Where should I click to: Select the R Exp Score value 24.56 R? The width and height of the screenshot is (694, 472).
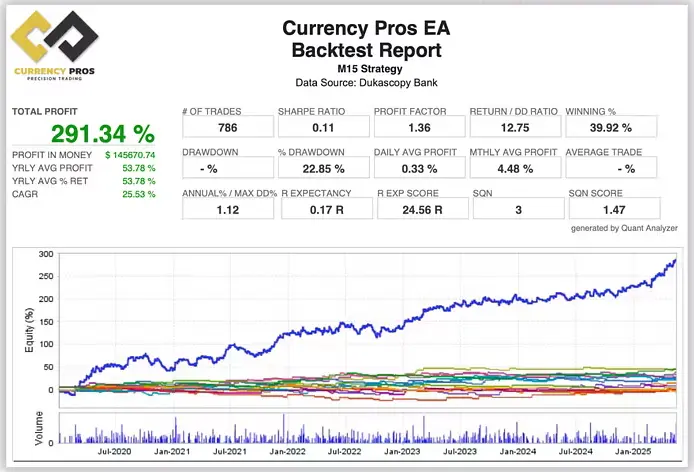[x=419, y=208]
